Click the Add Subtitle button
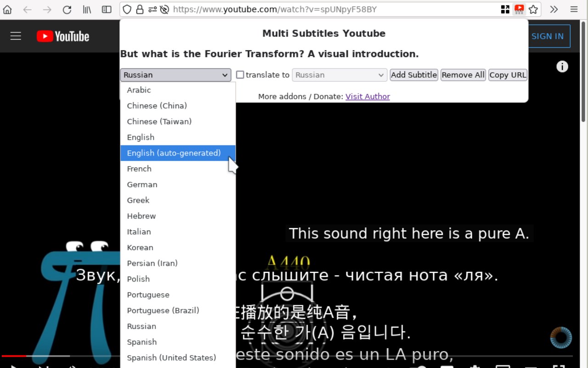588x368 pixels. pyautogui.click(x=414, y=75)
